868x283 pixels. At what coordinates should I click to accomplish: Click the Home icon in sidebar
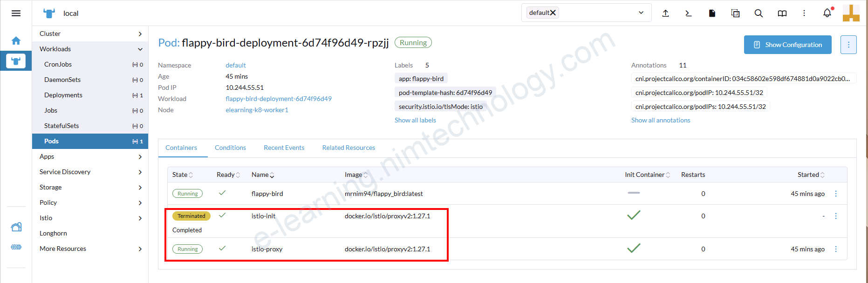pyautogui.click(x=16, y=41)
